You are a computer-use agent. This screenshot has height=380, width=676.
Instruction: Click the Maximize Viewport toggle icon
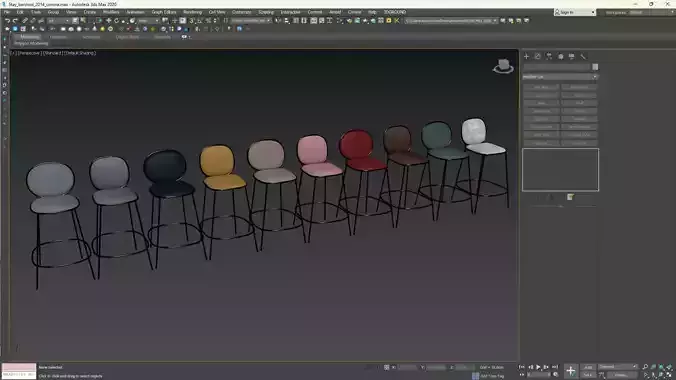pyautogui.click(x=670, y=375)
